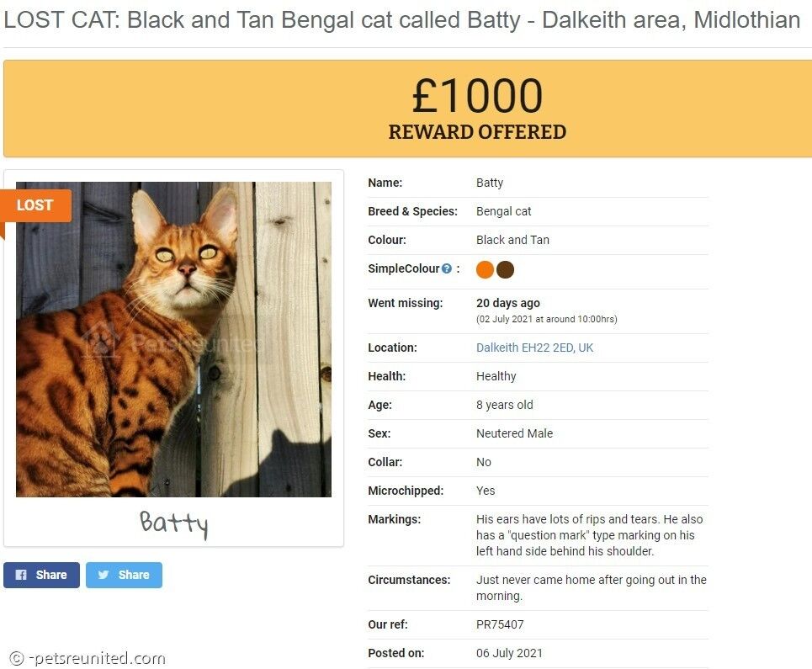Share the listing on Twitter
The image size is (812, 669).
(x=124, y=575)
